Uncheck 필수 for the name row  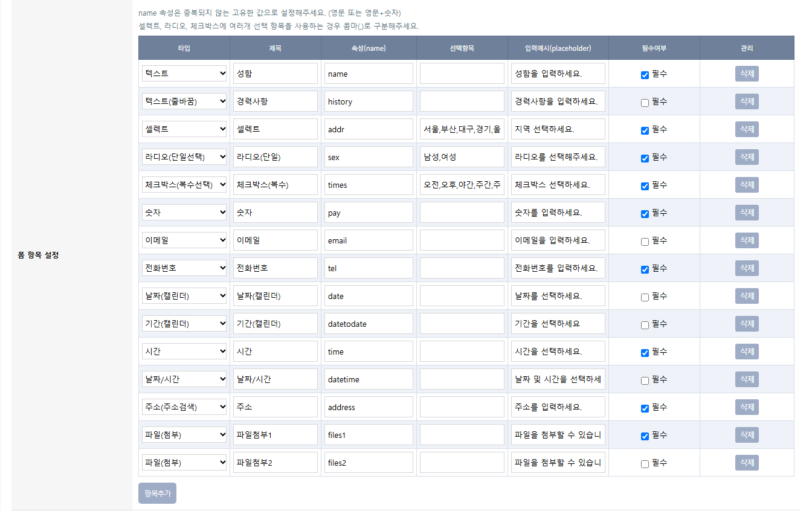(x=645, y=75)
